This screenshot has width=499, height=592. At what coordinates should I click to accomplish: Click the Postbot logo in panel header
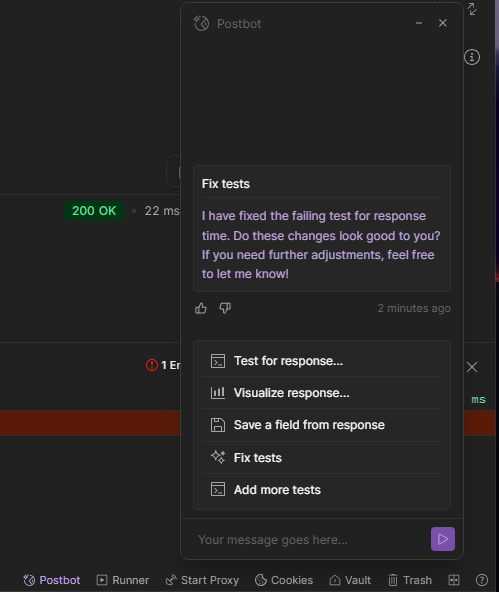[x=201, y=23]
